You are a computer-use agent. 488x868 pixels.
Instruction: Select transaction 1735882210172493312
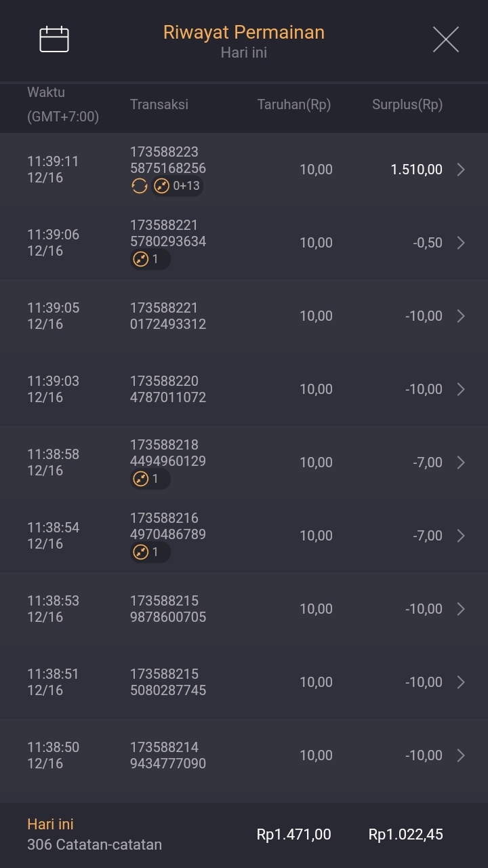point(168,316)
